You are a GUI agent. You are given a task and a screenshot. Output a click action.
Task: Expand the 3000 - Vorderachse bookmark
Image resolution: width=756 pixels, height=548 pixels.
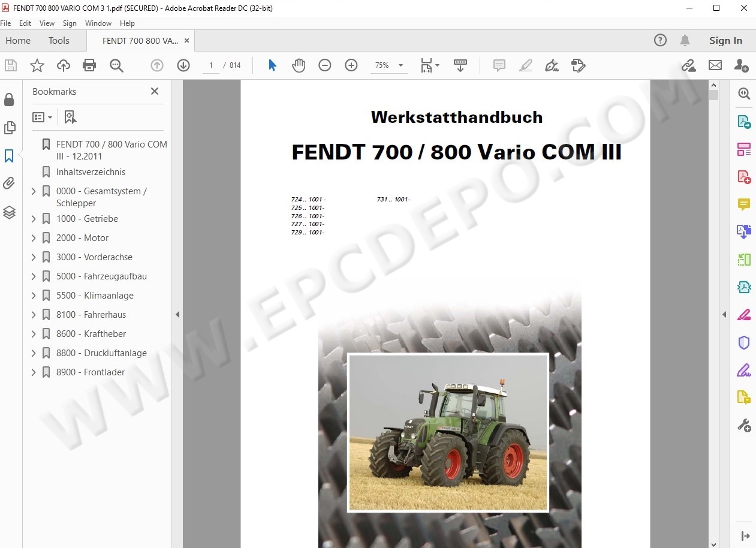pos(34,257)
